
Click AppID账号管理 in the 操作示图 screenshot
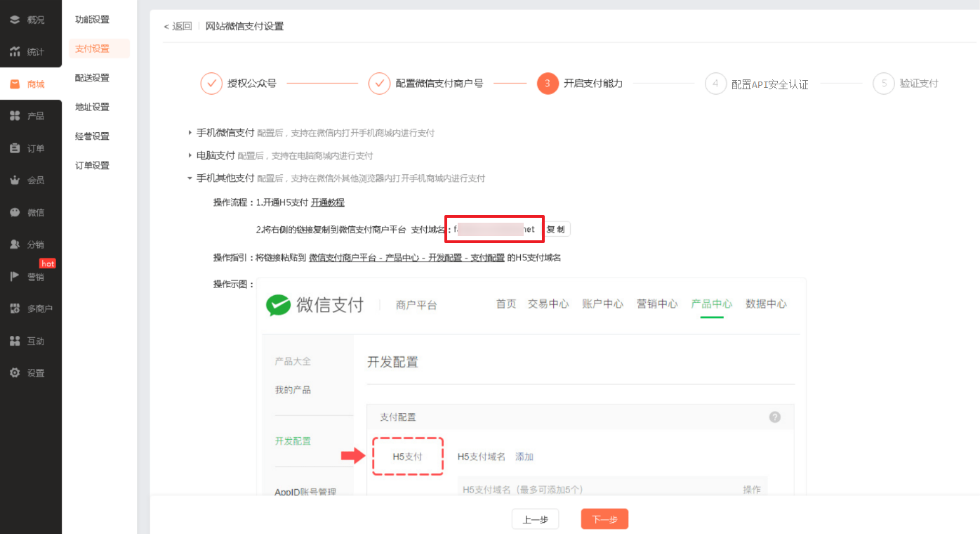305,492
